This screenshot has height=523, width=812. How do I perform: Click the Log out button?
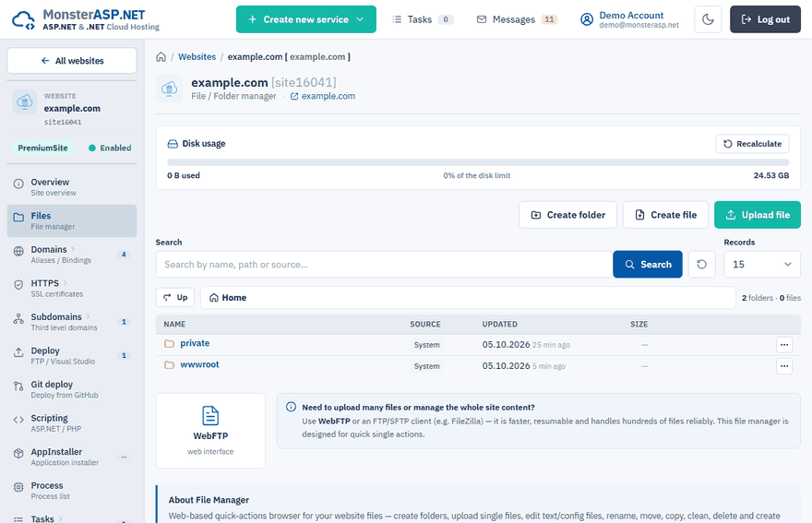point(765,19)
